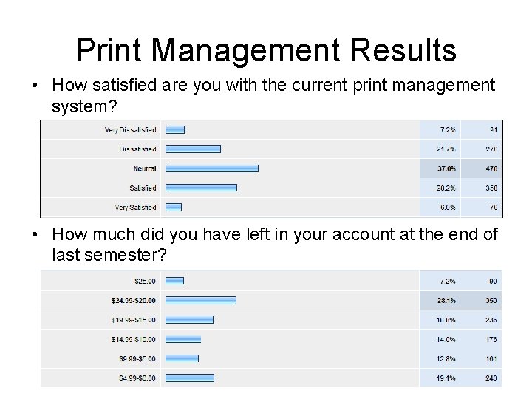The width and height of the screenshot is (532, 399).
Task: Click the 353 response count
Action: 491,300
